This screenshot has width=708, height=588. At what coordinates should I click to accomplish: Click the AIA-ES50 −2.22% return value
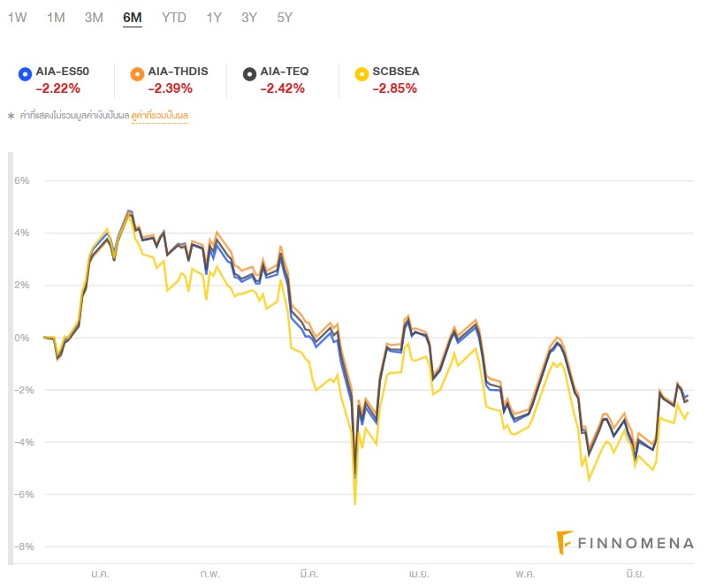click(58, 88)
